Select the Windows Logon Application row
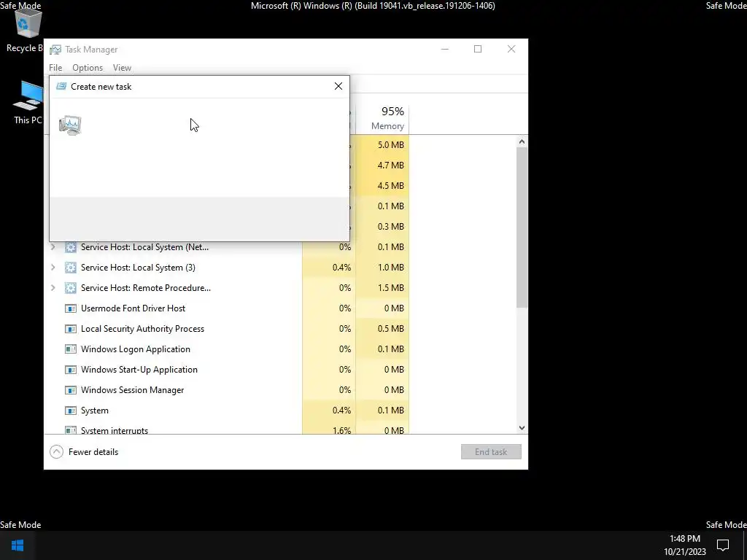747x560 pixels. coord(227,349)
